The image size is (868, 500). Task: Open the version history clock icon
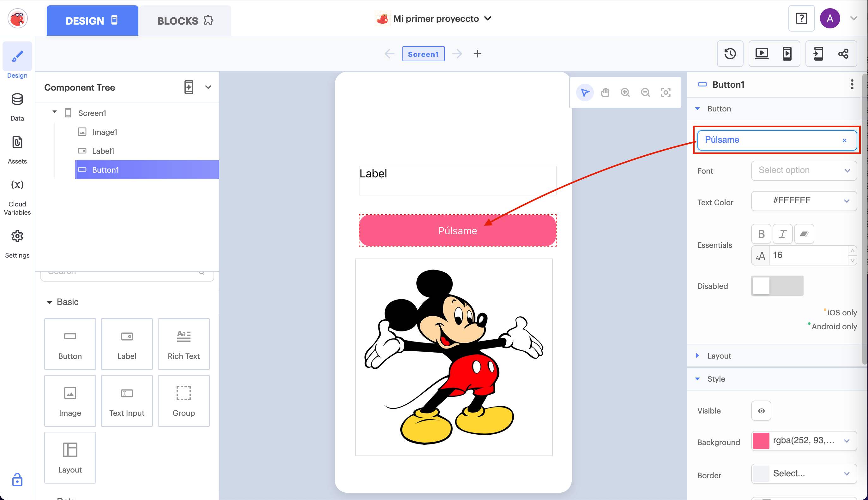point(730,54)
